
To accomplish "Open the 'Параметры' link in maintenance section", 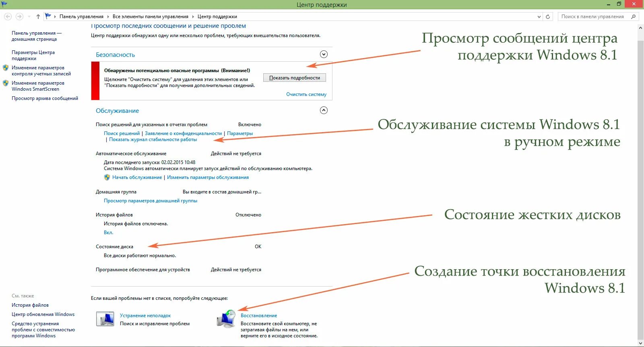I will click(x=240, y=133).
